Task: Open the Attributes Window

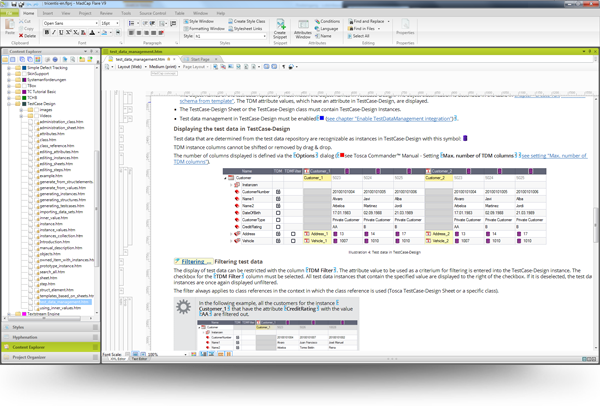Action: click(x=303, y=29)
